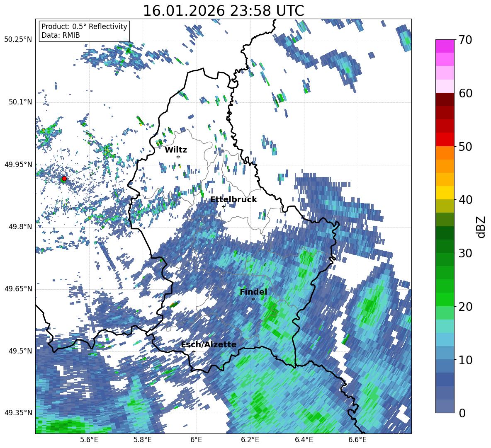Click the 6.2°E longitude label
The height and width of the screenshot is (448, 491).
point(250,440)
